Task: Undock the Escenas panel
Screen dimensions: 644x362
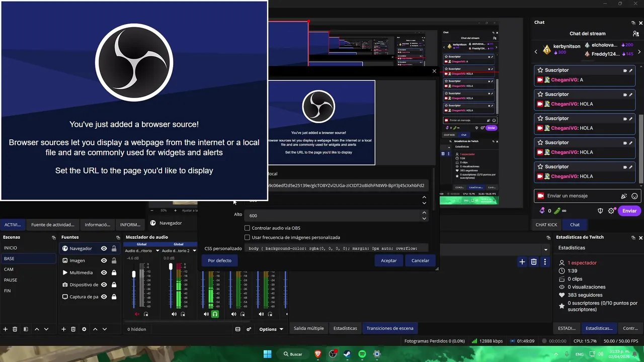Action: tap(54, 237)
